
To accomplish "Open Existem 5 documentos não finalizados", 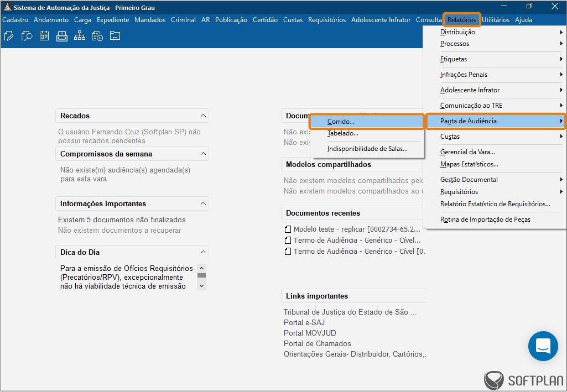I will (x=122, y=219).
